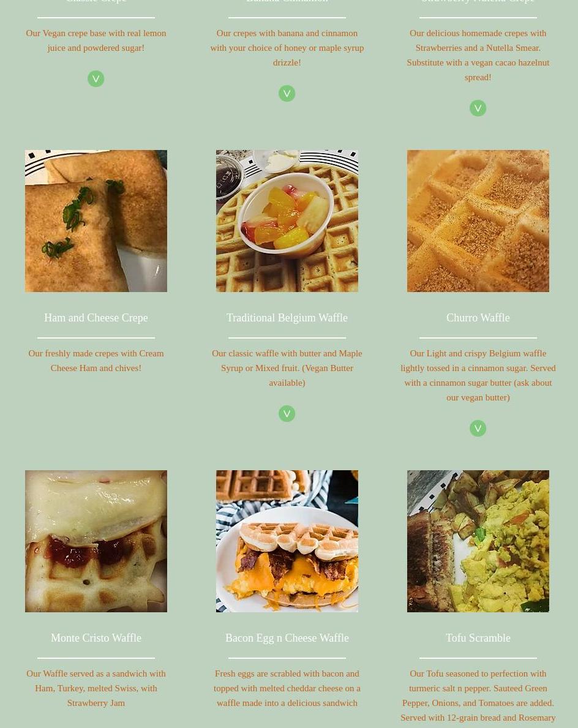The height and width of the screenshot is (728, 578).
Task: Click the Monte Cristo Waffle description text
Action: (96, 688)
